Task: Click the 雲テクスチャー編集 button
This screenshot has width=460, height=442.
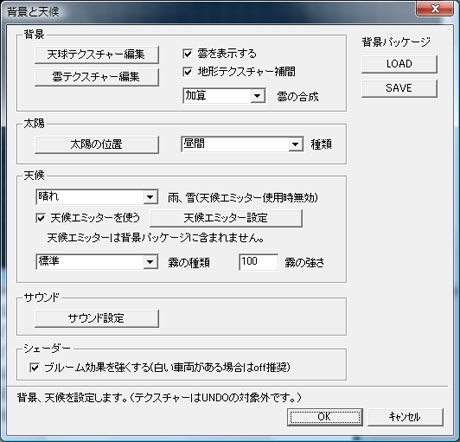Action: click(x=96, y=77)
